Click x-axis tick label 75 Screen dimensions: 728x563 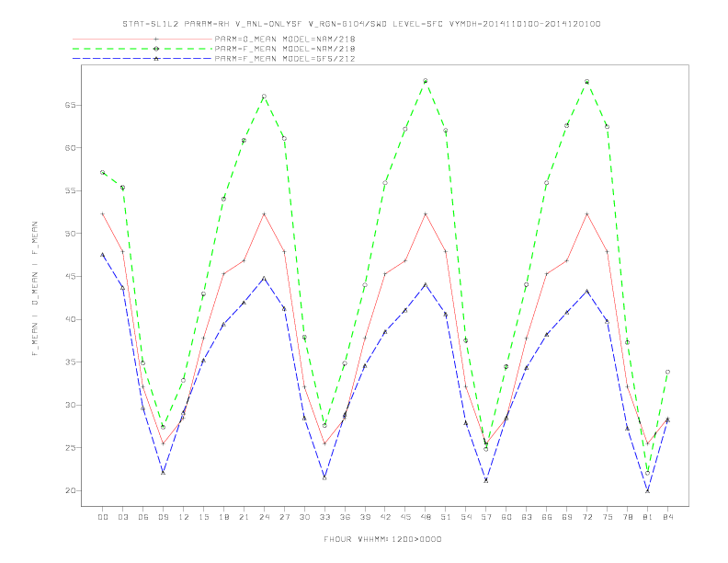click(608, 517)
